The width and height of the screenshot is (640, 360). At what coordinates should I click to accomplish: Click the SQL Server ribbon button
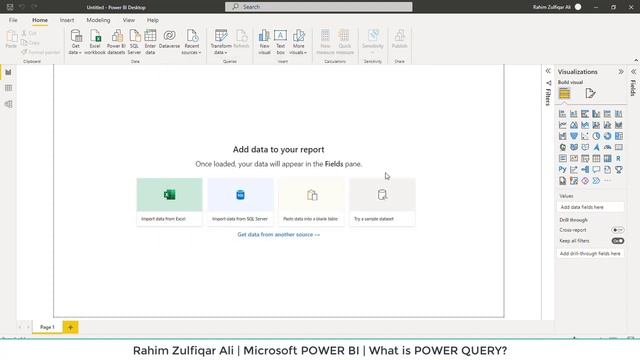[x=134, y=42]
